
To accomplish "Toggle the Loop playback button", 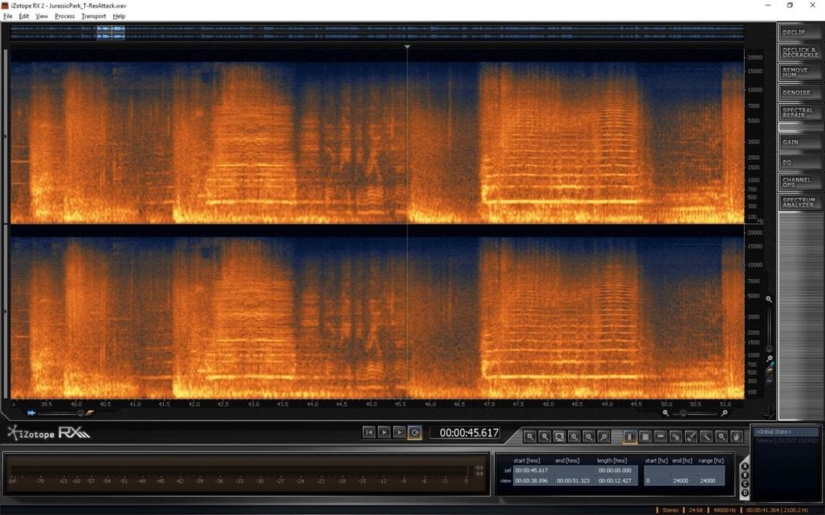I will [x=415, y=432].
